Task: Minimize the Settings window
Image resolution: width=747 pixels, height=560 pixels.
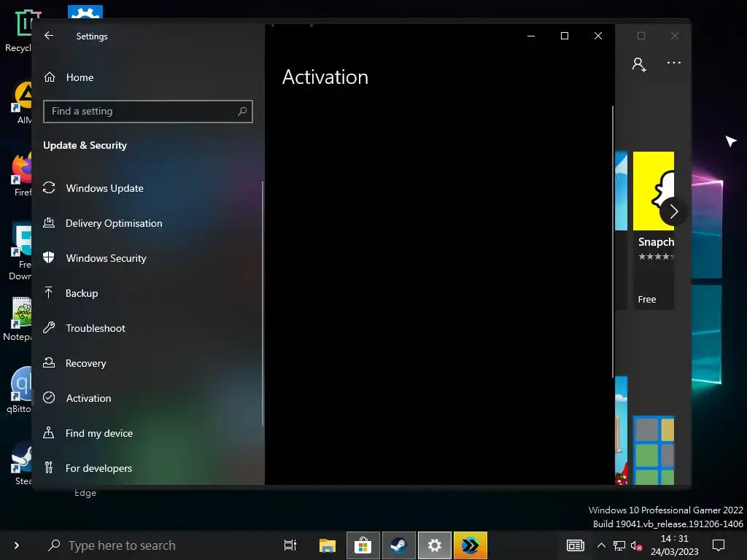Action: click(x=531, y=36)
